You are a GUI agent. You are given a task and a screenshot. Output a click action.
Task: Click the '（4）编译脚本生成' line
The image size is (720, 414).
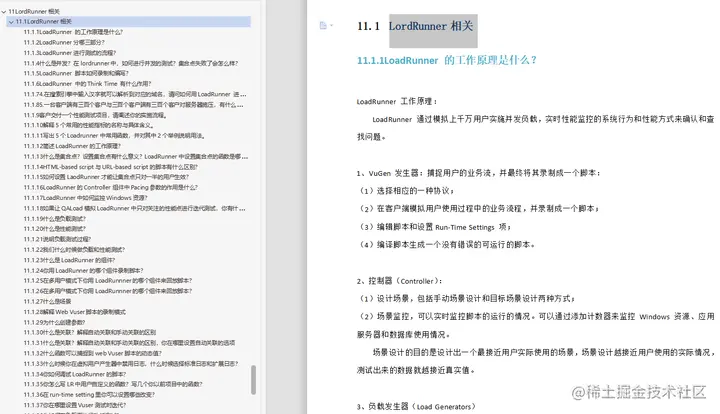[x=447, y=245]
